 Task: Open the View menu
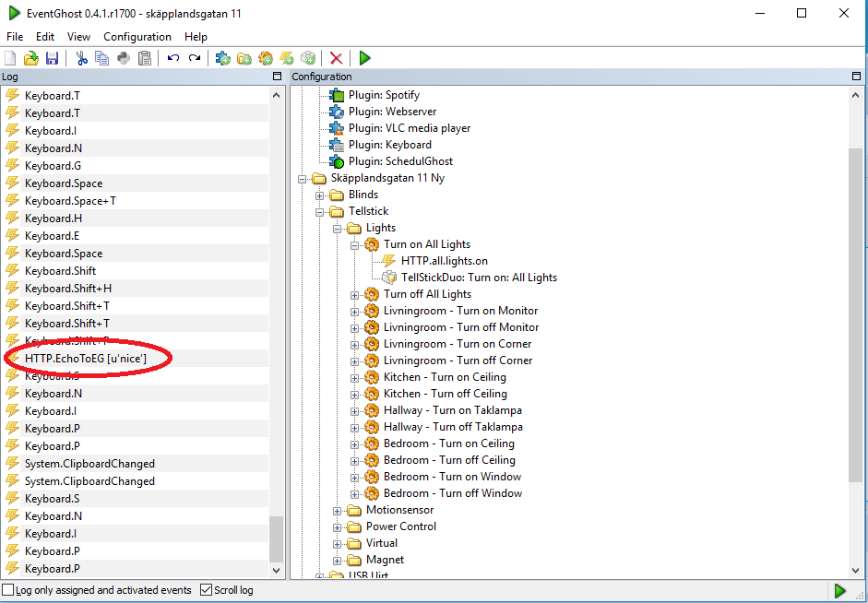(x=78, y=37)
